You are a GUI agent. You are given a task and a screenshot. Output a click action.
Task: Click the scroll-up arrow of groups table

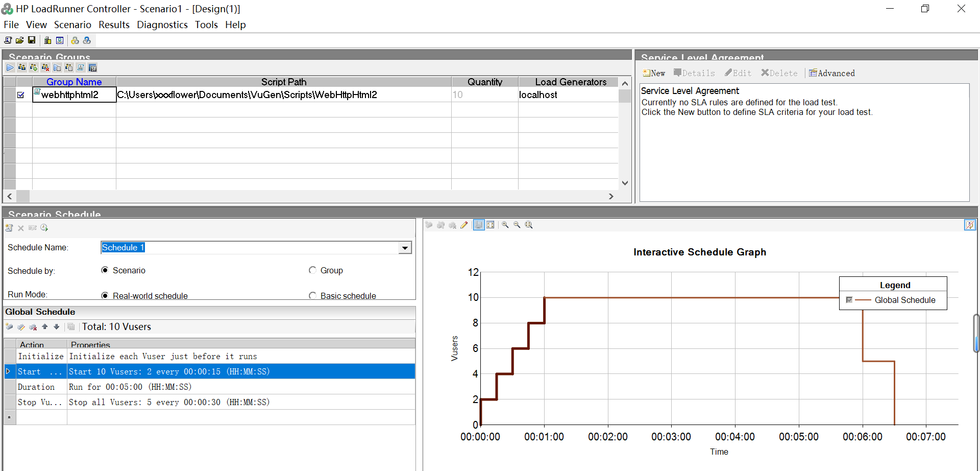pos(625,83)
